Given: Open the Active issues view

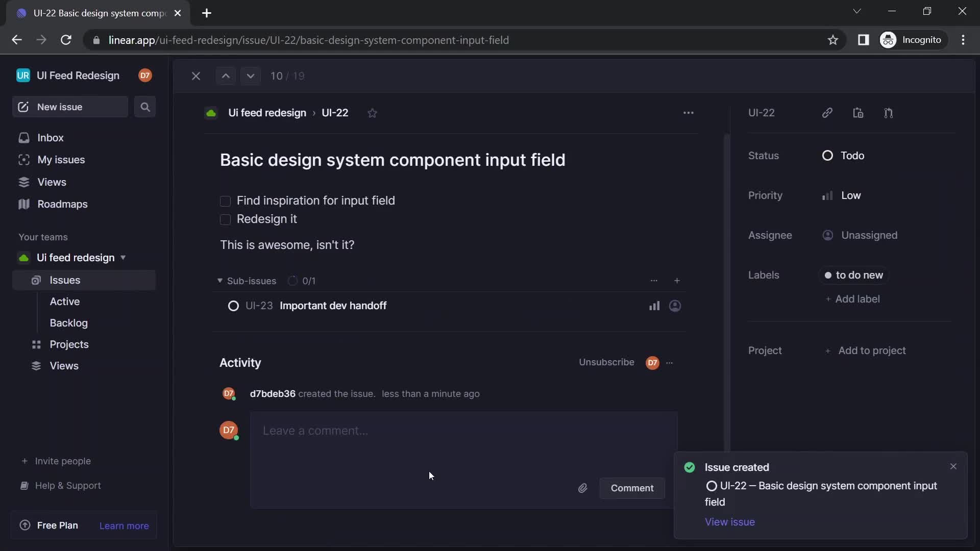Looking at the screenshot, I should click(65, 302).
